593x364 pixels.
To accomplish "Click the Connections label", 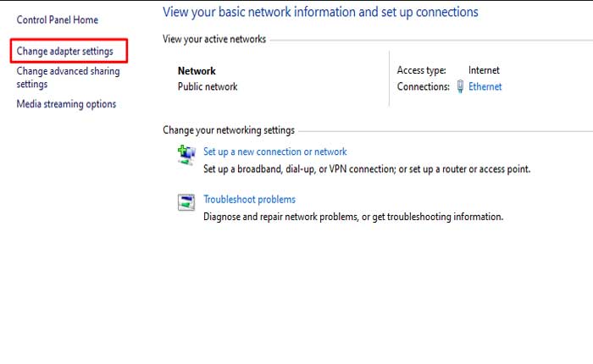I will [x=422, y=86].
